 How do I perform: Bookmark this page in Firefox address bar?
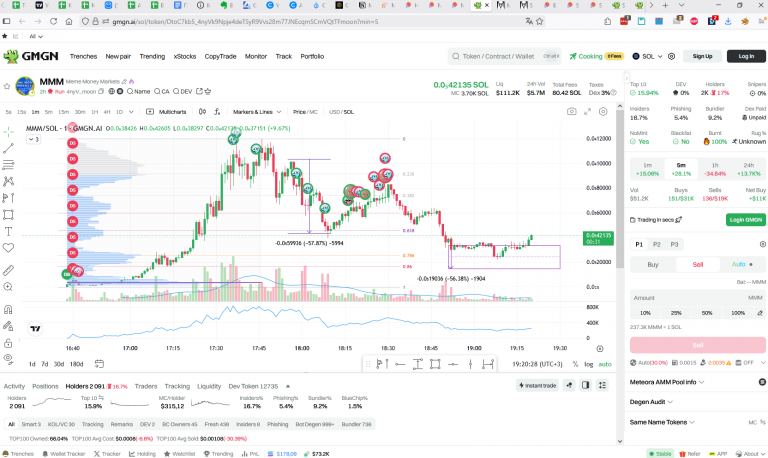[x=540, y=22]
